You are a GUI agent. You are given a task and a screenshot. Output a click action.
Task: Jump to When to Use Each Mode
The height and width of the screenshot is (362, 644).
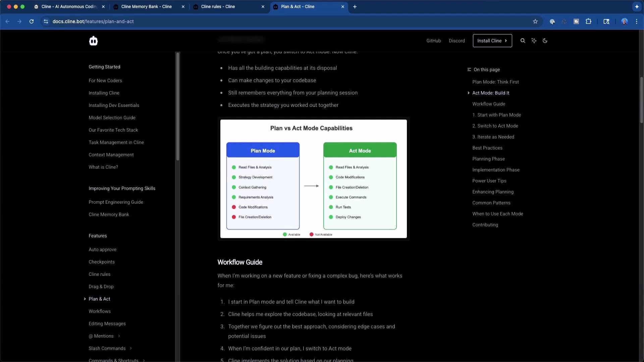(x=497, y=214)
